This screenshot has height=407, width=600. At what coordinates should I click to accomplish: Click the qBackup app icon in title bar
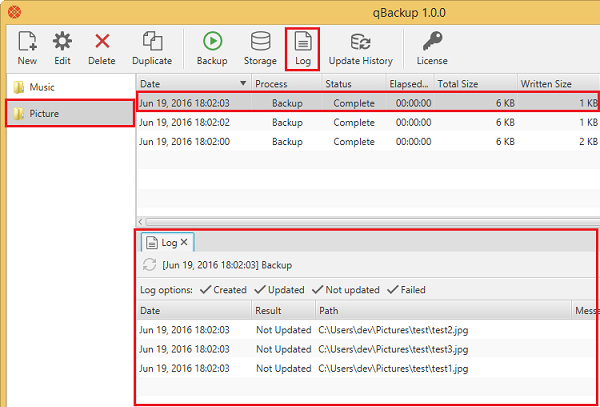tap(15, 13)
